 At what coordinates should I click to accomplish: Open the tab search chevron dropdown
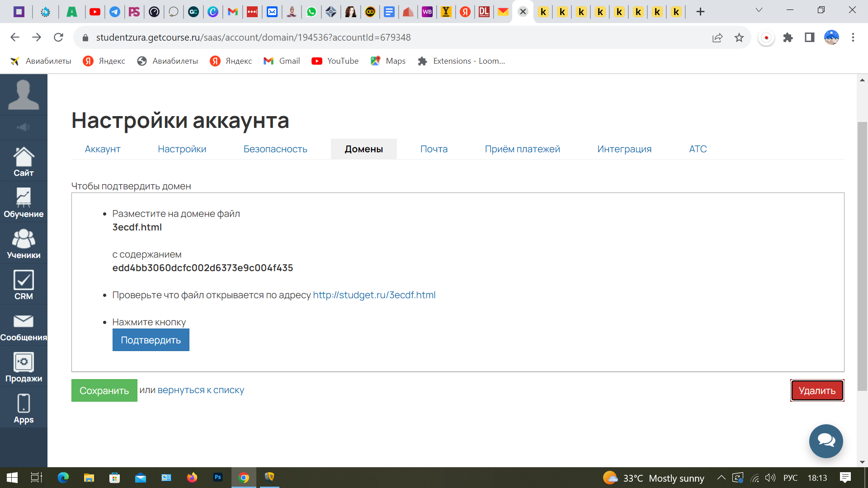(759, 10)
